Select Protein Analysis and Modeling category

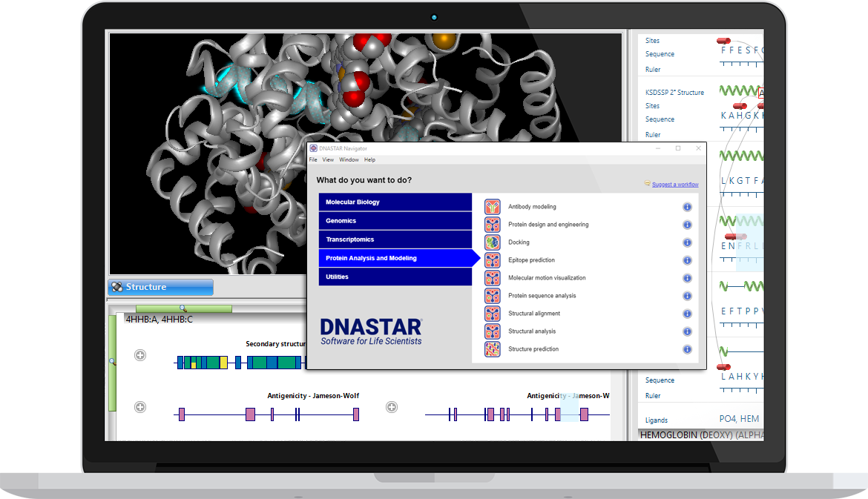[x=395, y=258]
